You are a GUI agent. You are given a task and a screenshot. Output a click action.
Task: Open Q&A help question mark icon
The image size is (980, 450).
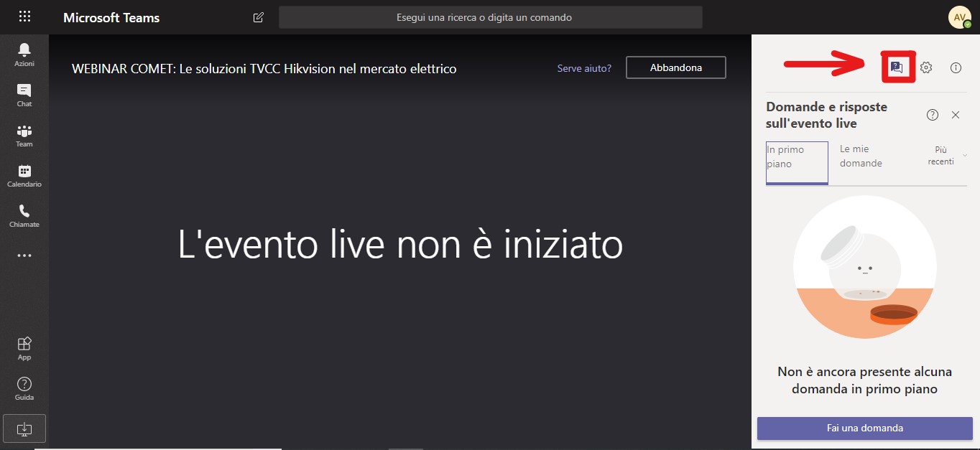coord(933,115)
